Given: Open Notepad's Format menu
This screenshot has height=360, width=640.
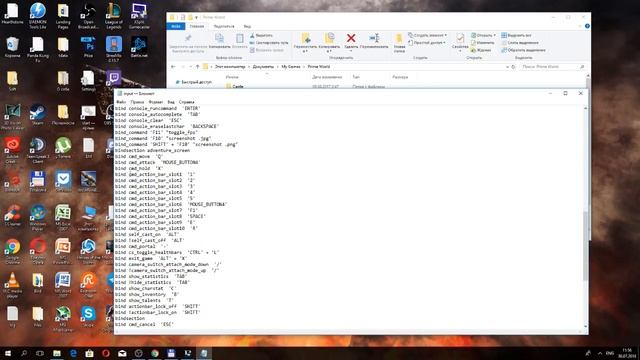Looking at the screenshot, I should (156, 102).
